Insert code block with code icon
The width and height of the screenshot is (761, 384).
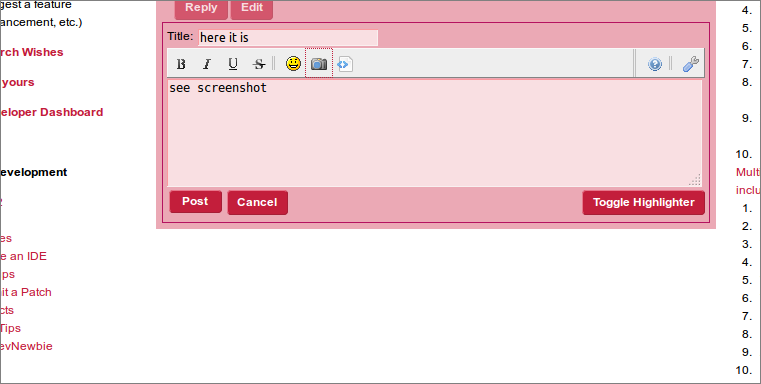coord(345,64)
